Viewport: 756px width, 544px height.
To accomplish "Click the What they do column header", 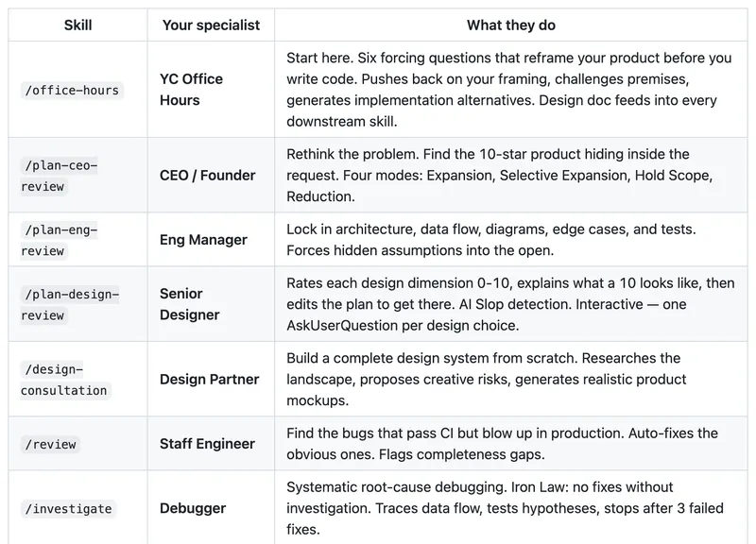I will click(x=511, y=25).
